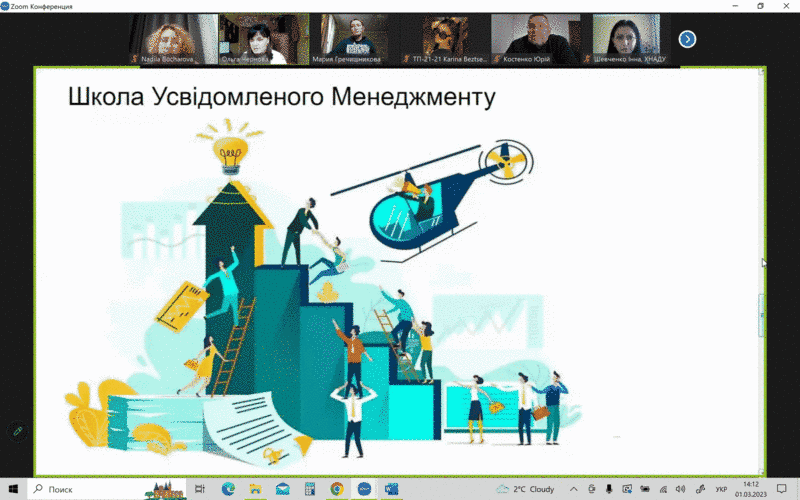Expand the hidden system tray icons
This screenshot has height=500, width=800.
click(576, 489)
